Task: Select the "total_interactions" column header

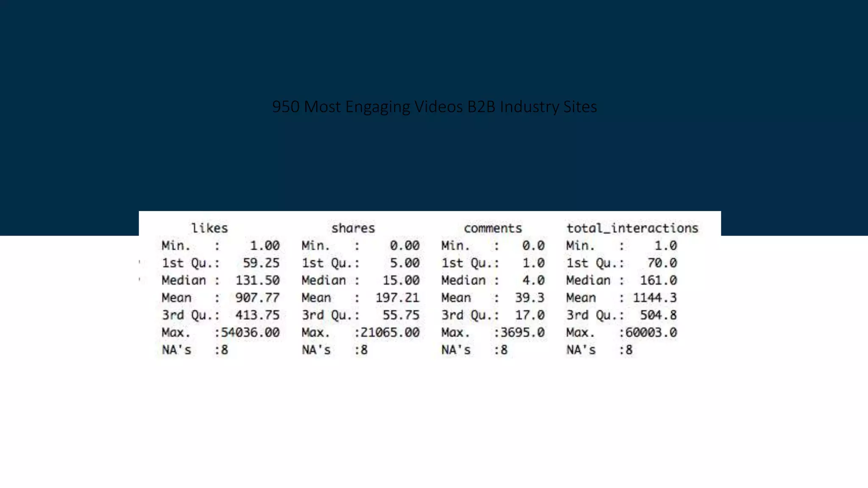Action: coord(632,228)
